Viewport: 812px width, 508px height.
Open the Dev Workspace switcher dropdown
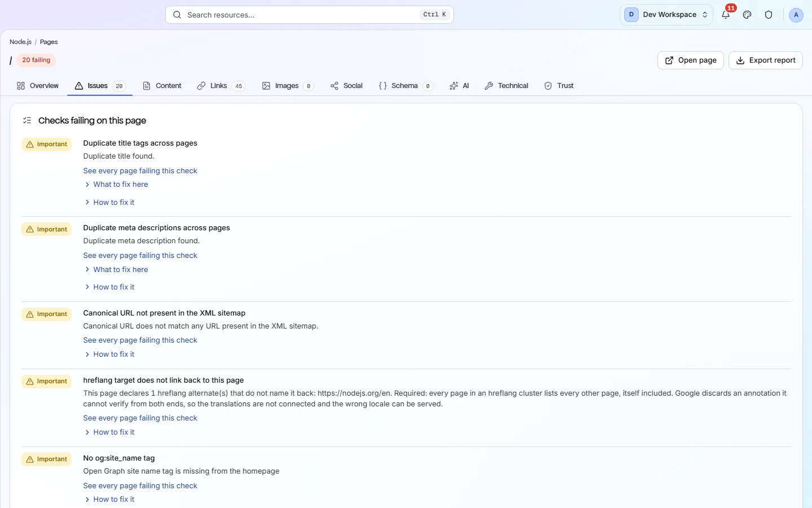click(x=666, y=15)
